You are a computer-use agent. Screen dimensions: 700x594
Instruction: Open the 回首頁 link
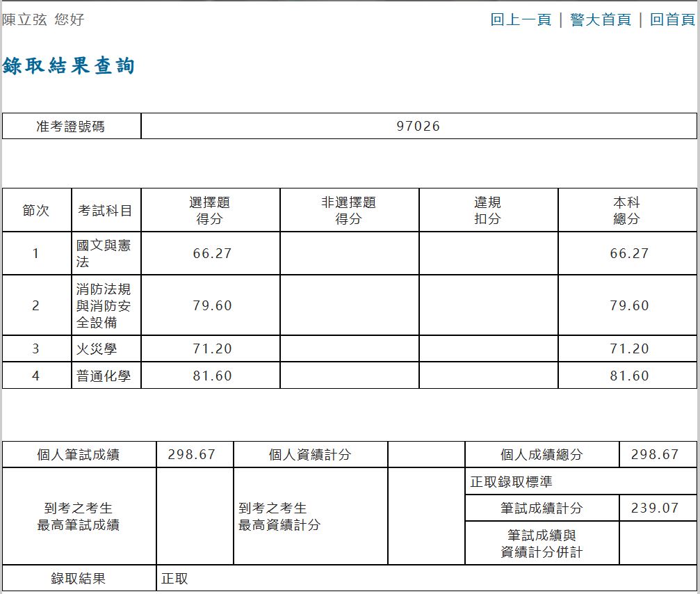point(672,19)
